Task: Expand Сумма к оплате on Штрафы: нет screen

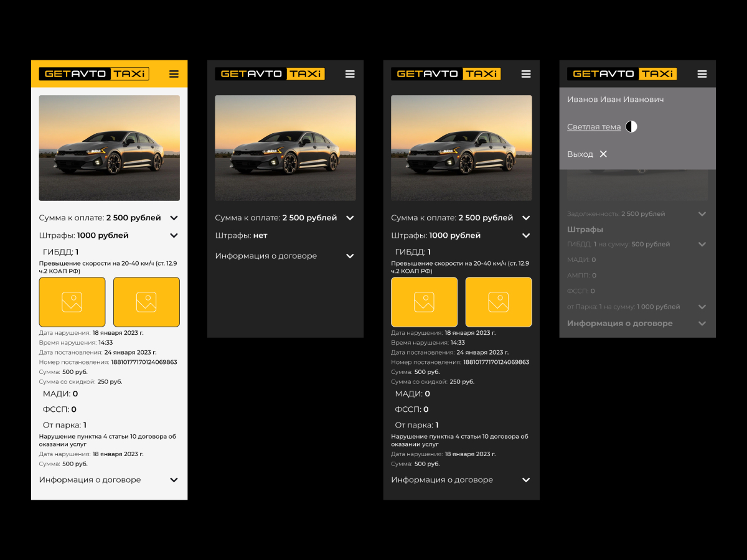Action: [x=350, y=218]
